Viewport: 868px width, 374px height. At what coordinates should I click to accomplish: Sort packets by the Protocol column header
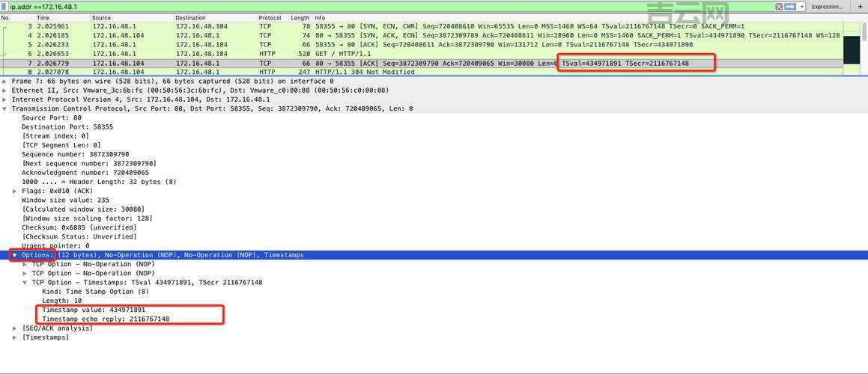tap(270, 18)
